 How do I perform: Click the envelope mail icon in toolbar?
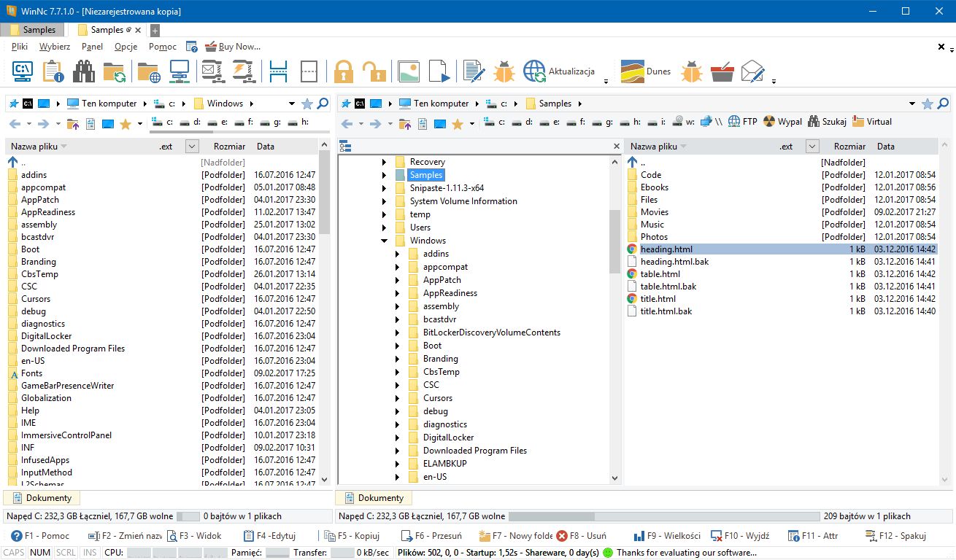pos(752,71)
